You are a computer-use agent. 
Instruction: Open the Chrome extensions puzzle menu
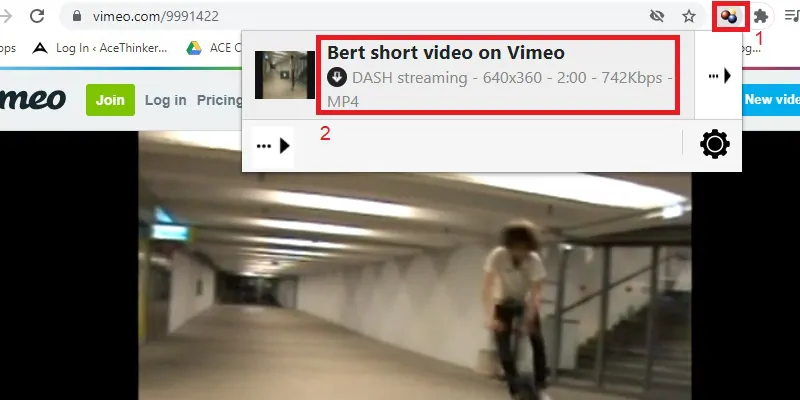click(x=762, y=16)
